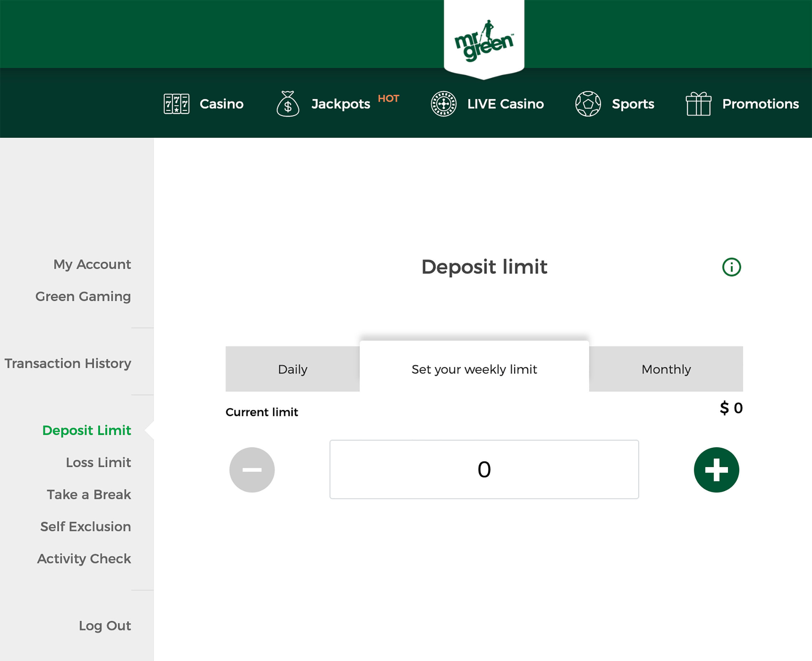Click the limit amount input field
812x661 pixels.
484,469
